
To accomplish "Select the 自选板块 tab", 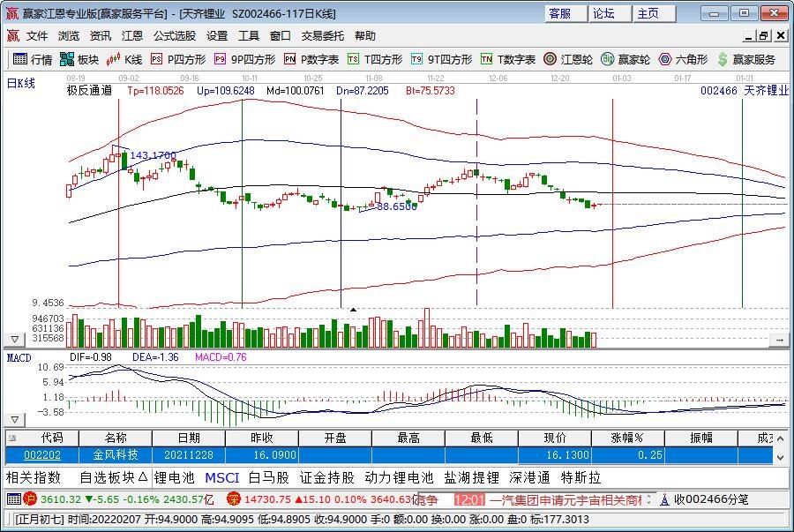I will [114, 477].
